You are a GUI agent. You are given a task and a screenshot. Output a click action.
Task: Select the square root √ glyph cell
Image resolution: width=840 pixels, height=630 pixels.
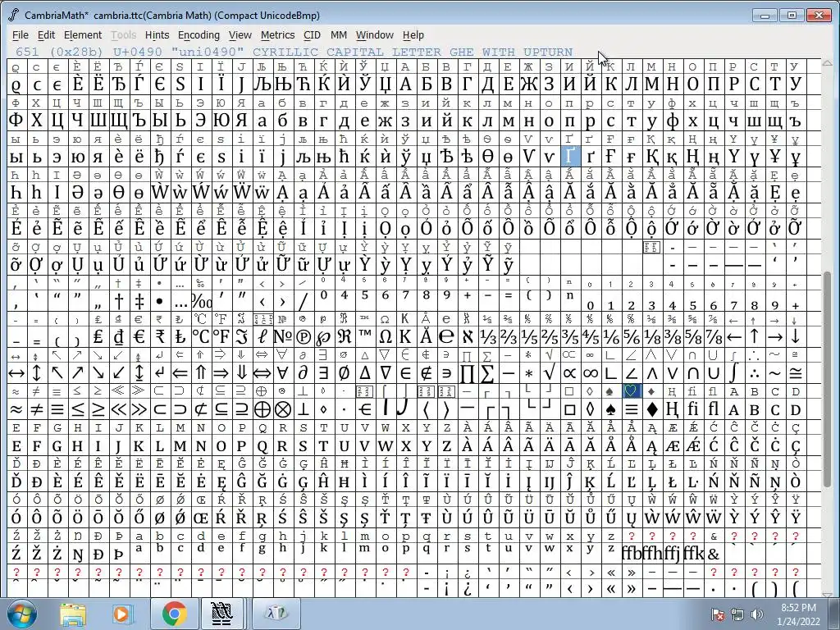click(x=549, y=373)
